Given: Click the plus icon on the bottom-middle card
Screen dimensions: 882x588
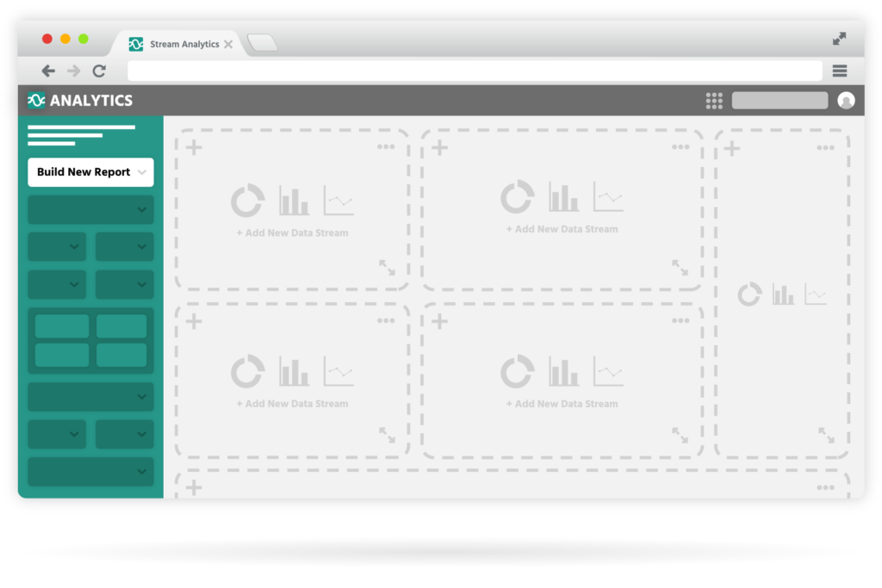Looking at the screenshot, I should click(x=440, y=321).
